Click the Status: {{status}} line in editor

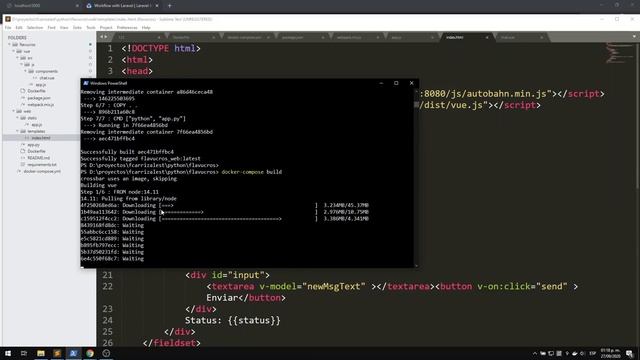point(233,320)
